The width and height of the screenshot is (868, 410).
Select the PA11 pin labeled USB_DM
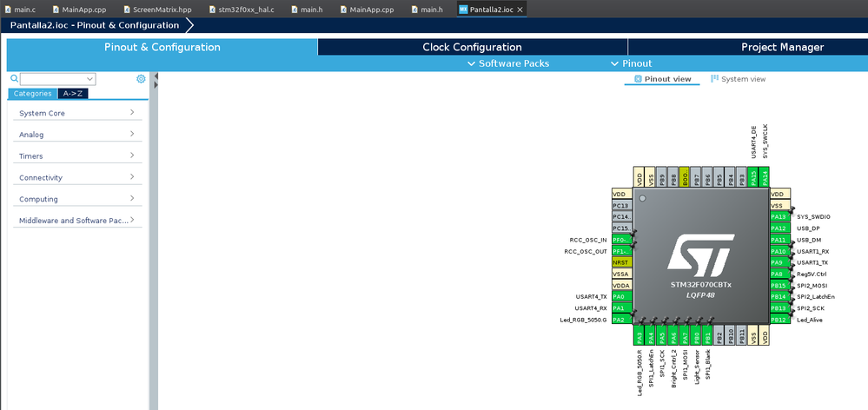780,240
